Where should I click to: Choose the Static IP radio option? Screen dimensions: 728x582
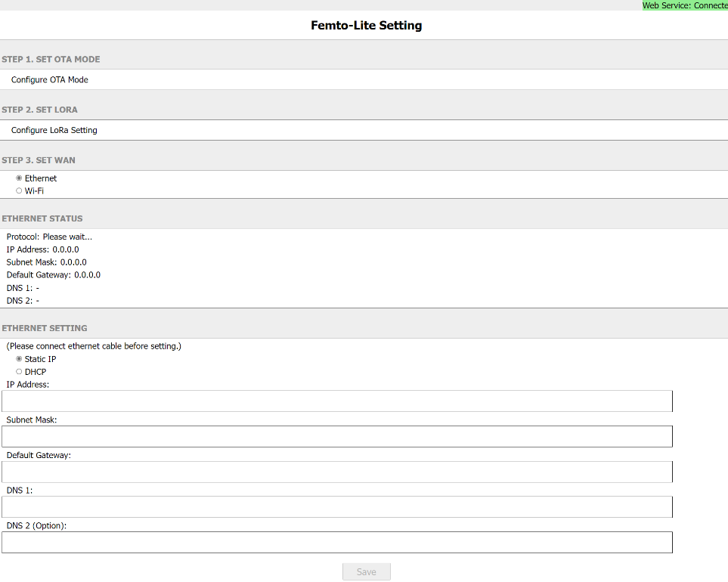19,359
